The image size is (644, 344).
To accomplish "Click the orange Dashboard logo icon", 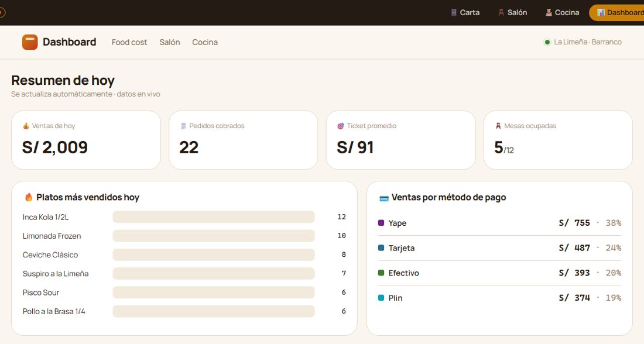I will [x=30, y=42].
